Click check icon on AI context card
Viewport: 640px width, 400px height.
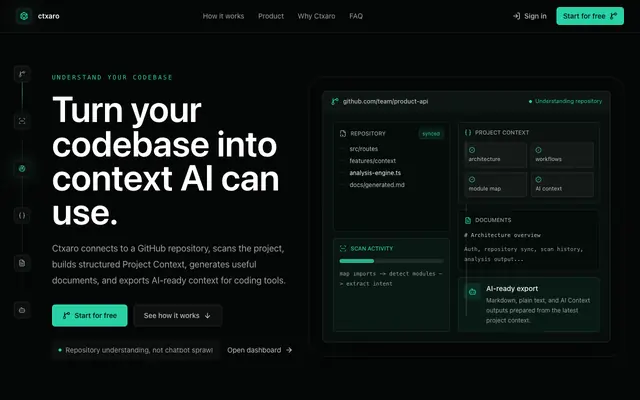click(x=538, y=179)
